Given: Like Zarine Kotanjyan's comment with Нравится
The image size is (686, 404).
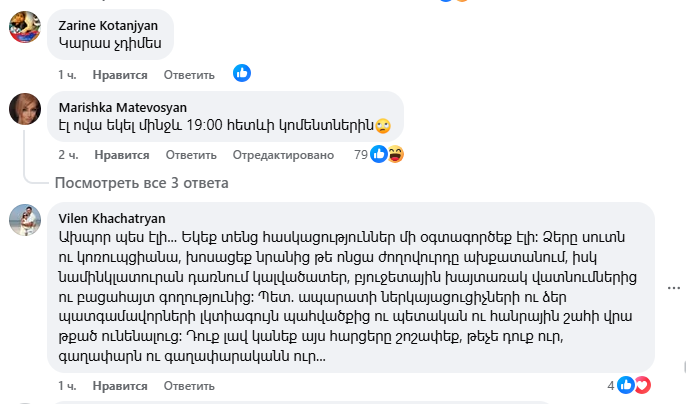Looking at the screenshot, I should pos(121,74).
